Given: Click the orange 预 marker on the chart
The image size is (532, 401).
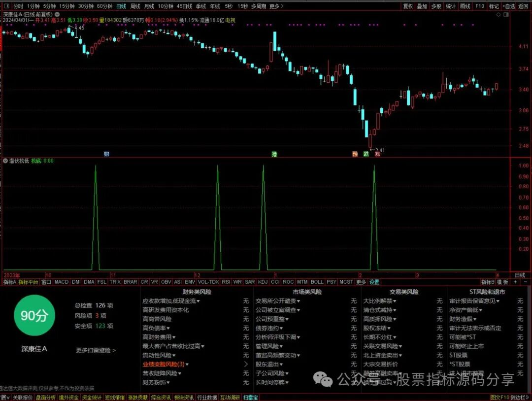Looking at the screenshot, I should click(355, 154).
